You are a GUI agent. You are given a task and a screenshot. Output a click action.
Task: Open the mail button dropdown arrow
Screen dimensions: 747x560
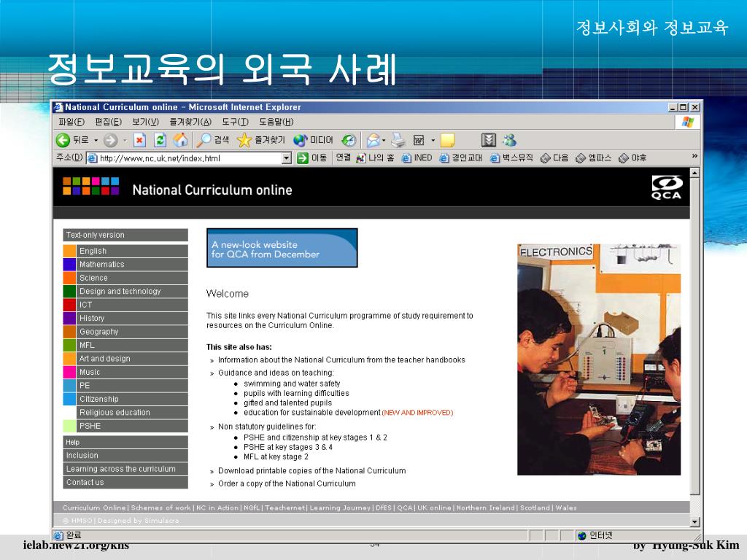point(384,141)
